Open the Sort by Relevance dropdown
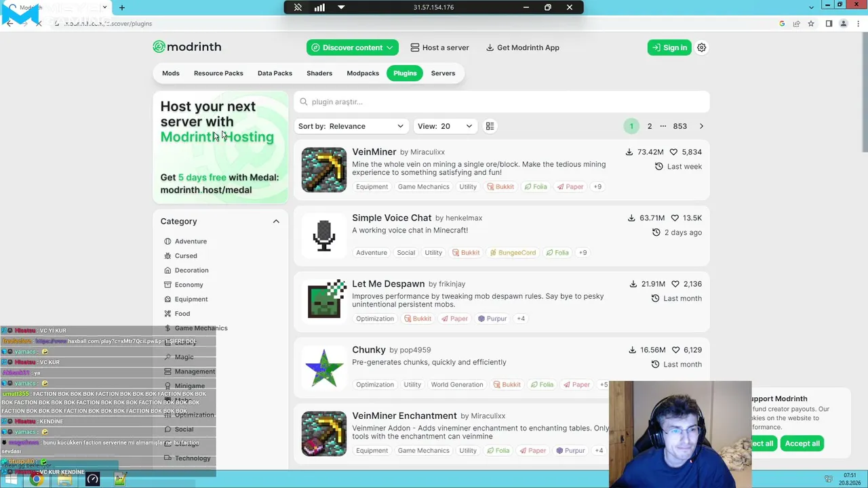 tap(351, 126)
